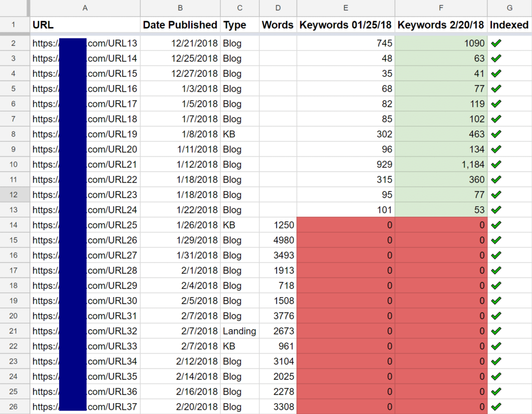Viewport: 532px width, 414px height.
Task: Click the green Indexed checkmark for URL13
Action: point(496,44)
